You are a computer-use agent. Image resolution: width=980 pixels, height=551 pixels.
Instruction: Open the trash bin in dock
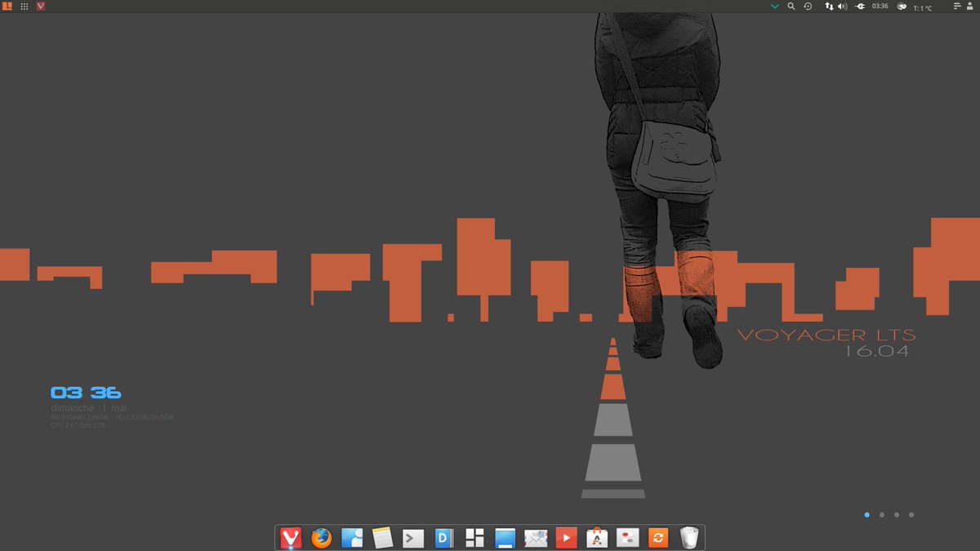689,537
